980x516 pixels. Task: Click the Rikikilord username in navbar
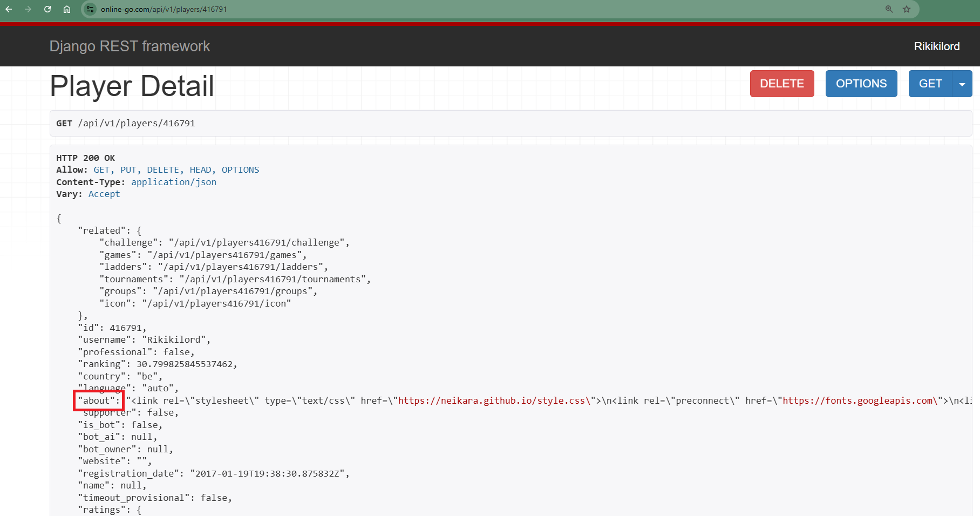(x=936, y=46)
